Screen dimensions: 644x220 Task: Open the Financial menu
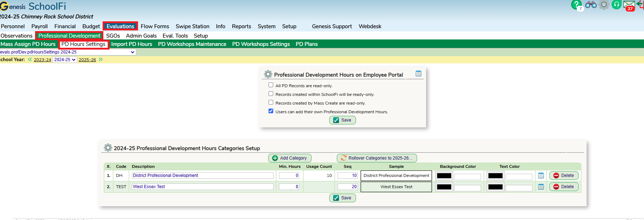65,26
